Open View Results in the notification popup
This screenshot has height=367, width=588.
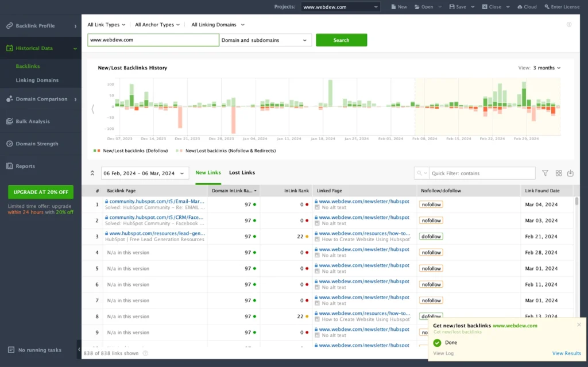(566, 353)
